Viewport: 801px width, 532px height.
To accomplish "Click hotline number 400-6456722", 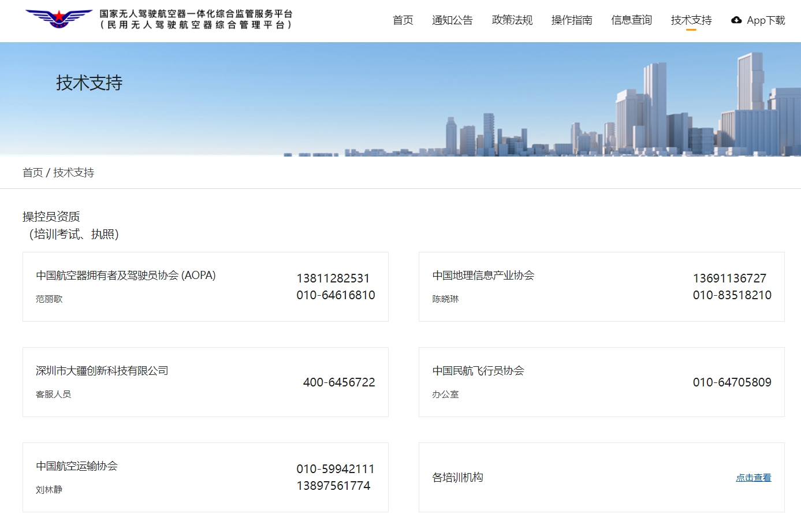I will (339, 382).
